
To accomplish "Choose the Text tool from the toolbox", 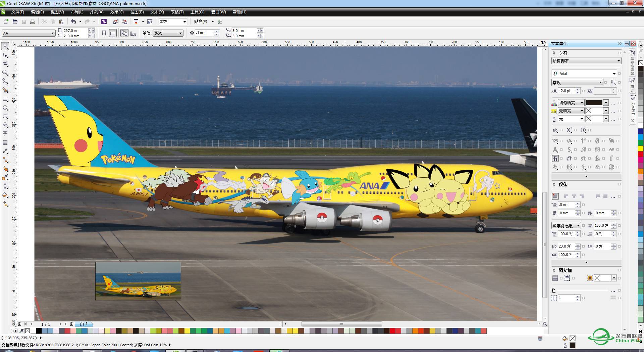I will [x=5, y=133].
